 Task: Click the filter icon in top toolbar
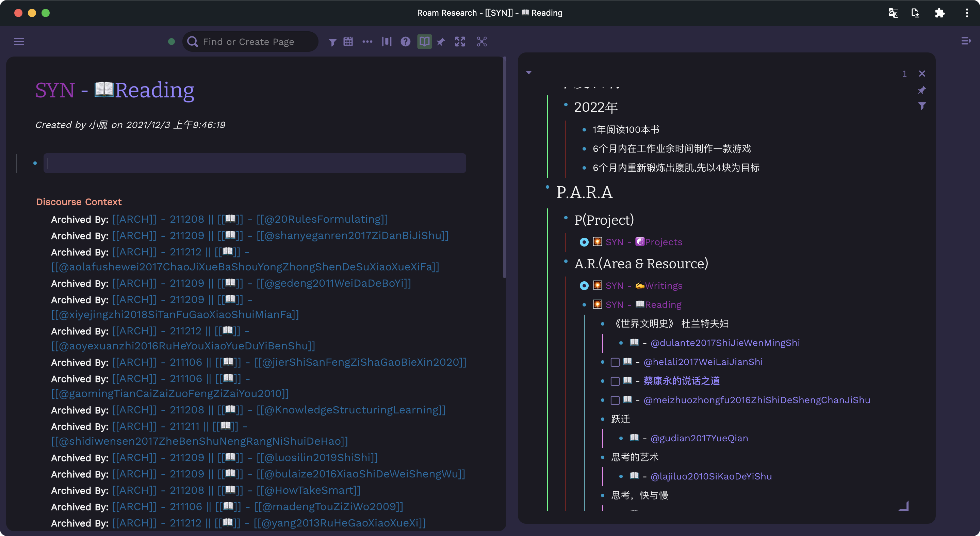[332, 42]
